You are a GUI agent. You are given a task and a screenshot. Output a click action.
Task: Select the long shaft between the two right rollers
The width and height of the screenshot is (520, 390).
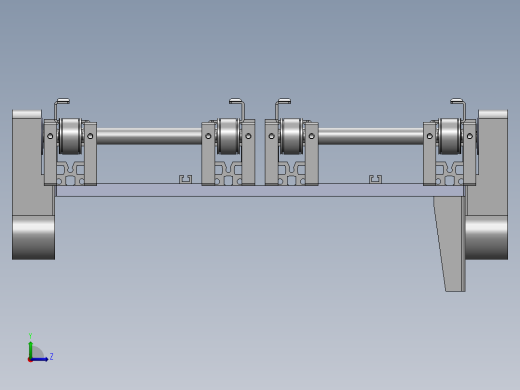(x=371, y=136)
